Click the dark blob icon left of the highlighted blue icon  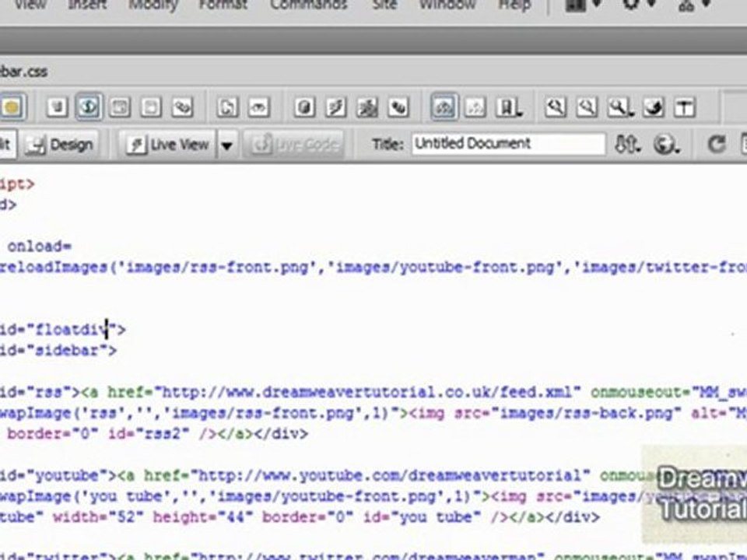click(398, 107)
